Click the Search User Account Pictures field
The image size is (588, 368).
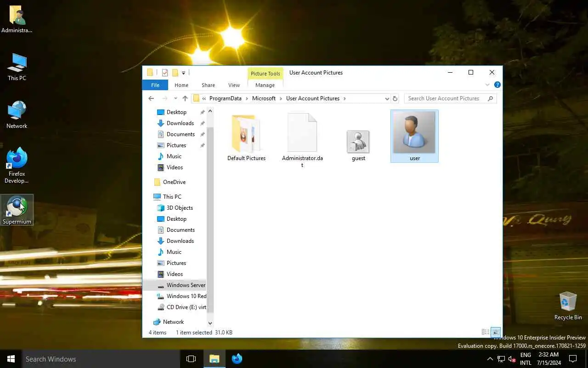coord(450,98)
